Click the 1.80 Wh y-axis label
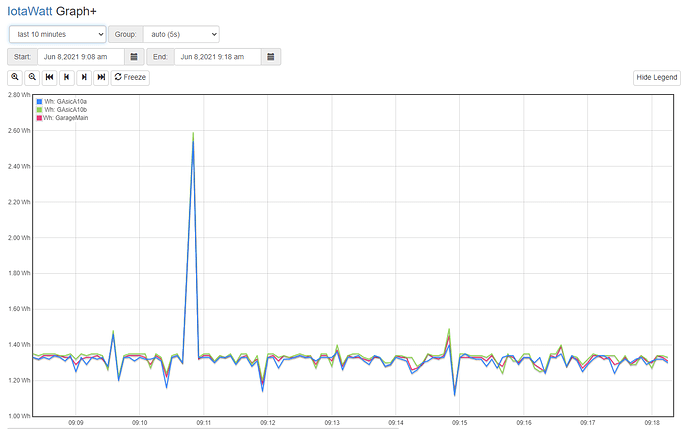 19,273
